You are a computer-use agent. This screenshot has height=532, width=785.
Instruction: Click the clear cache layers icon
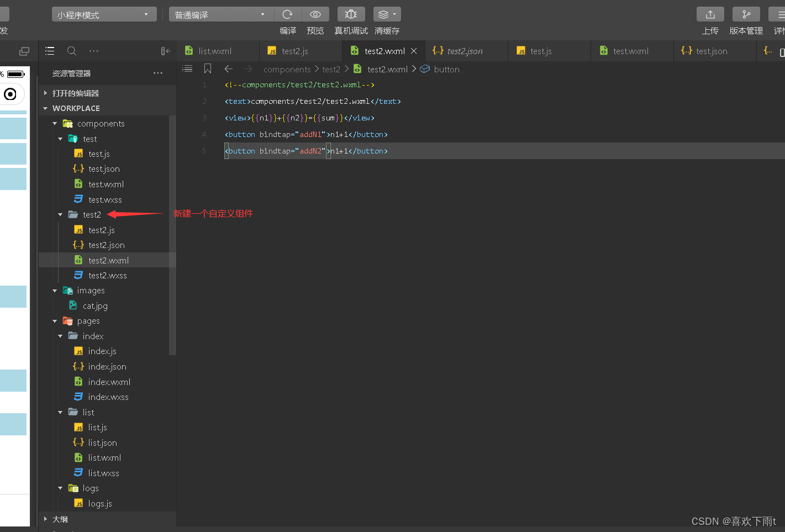click(387, 14)
